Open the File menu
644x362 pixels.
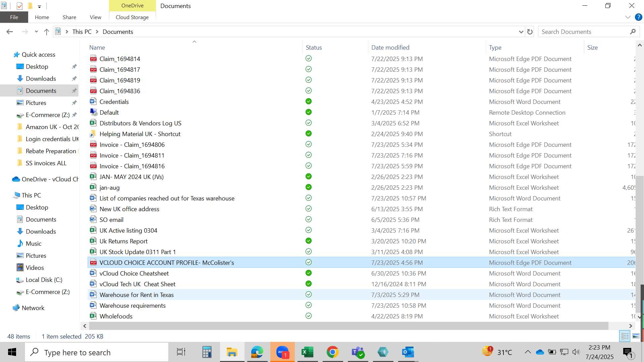coord(14,17)
